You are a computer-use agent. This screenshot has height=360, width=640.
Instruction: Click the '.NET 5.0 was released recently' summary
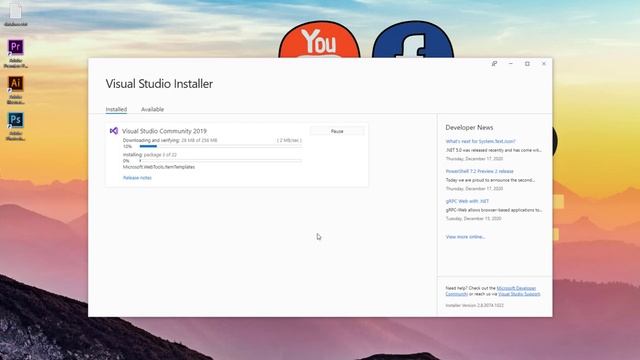493,150
